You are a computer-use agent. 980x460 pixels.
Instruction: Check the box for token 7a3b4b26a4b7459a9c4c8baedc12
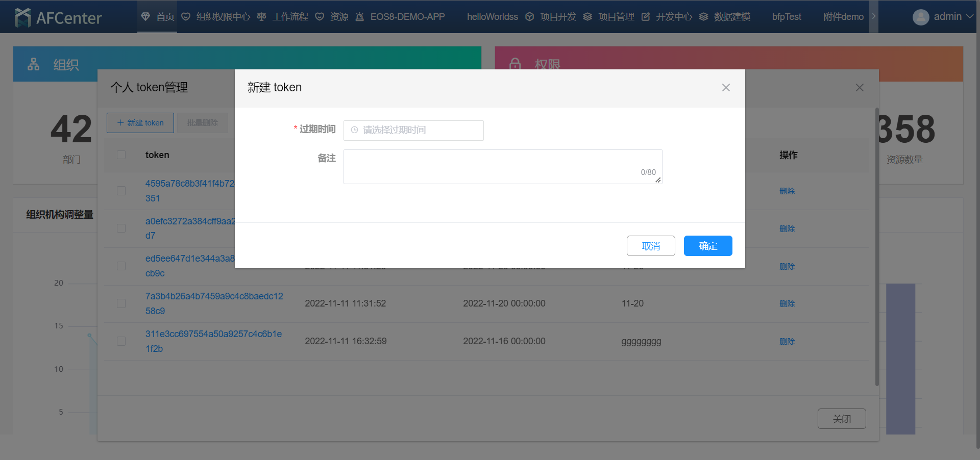(121, 303)
